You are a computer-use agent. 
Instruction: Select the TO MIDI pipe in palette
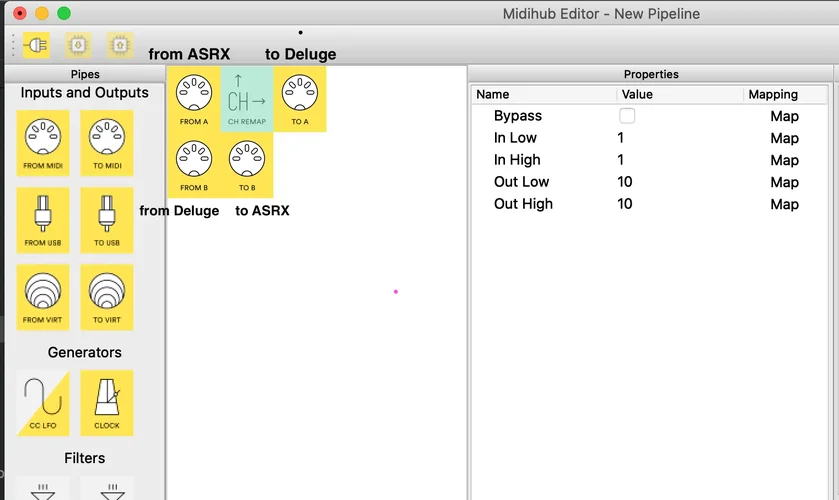[107, 143]
